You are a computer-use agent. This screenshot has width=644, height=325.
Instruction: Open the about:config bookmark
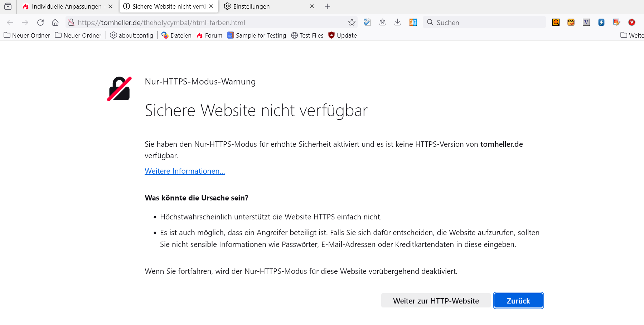132,35
